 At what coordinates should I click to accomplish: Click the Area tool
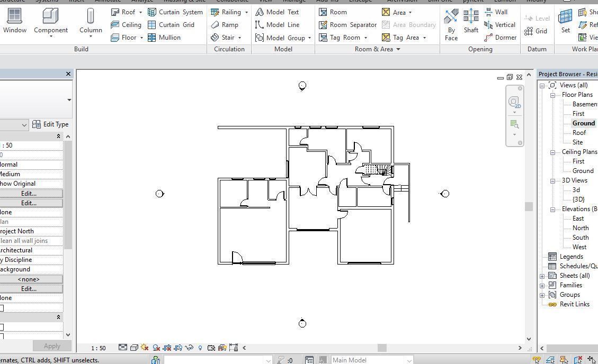(x=394, y=13)
